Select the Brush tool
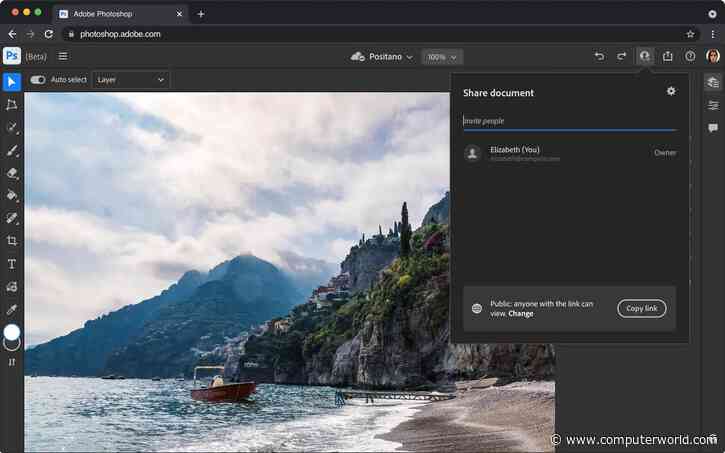725x453 pixels. point(12,151)
